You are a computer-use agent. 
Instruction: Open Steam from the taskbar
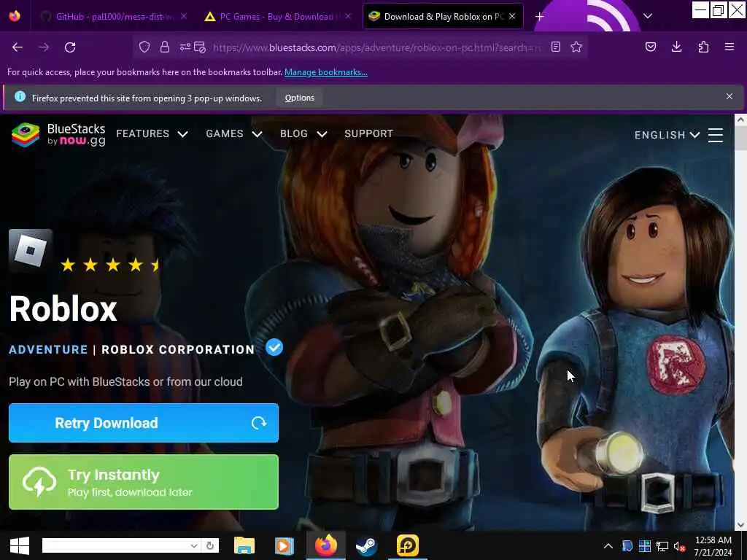pyautogui.click(x=366, y=545)
